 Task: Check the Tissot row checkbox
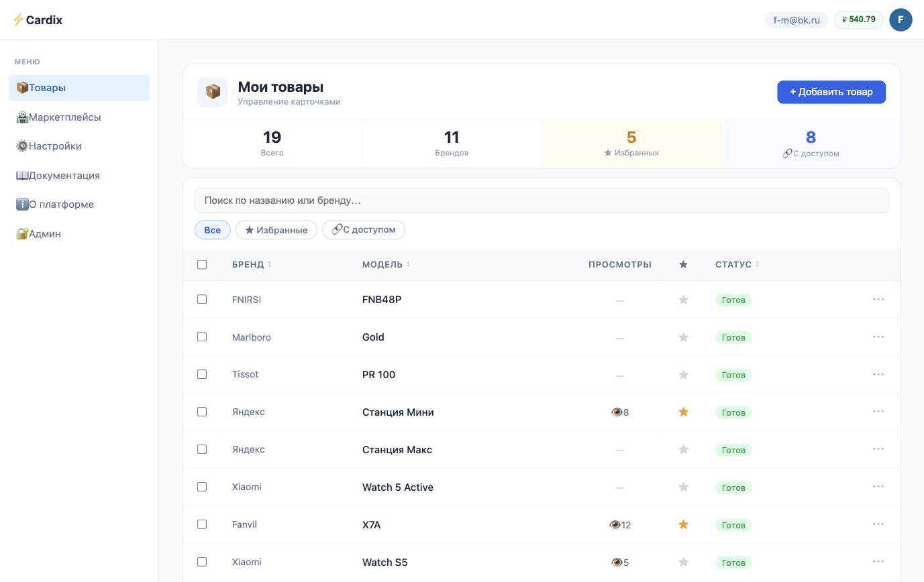tap(202, 374)
